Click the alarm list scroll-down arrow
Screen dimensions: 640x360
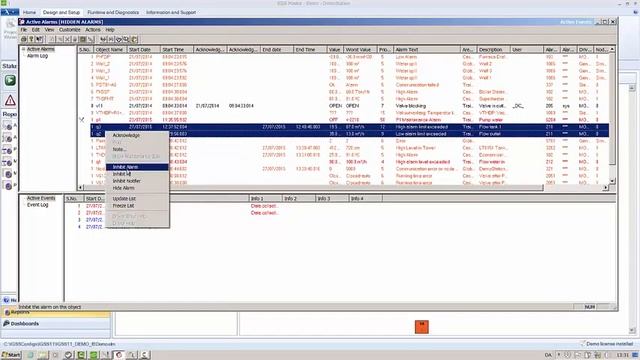click(x=612, y=181)
